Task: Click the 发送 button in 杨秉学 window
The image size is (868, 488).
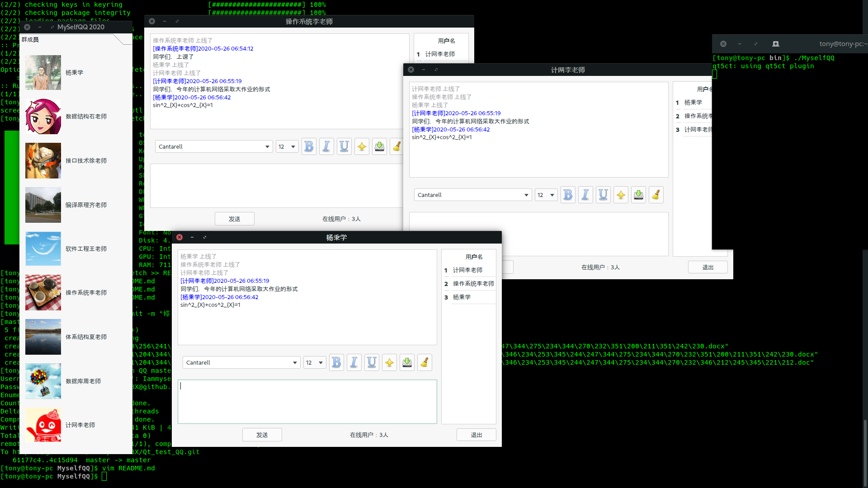Action: pyautogui.click(x=262, y=435)
